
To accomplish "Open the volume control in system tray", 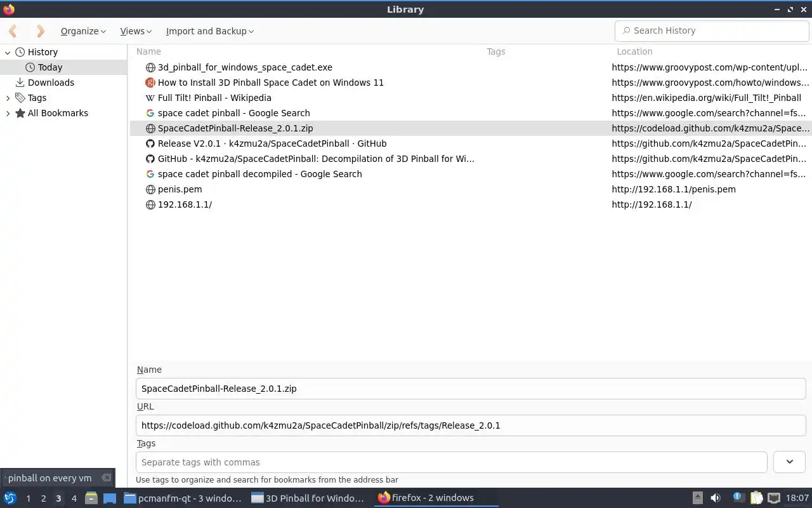I will pyautogui.click(x=716, y=498).
